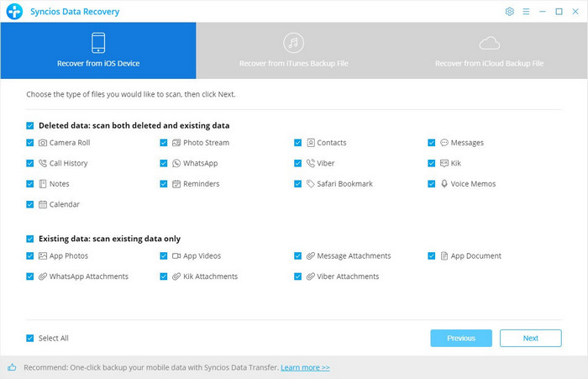Uncheck the Existing data checkbox
This screenshot has height=379, width=588.
pos(30,239)
